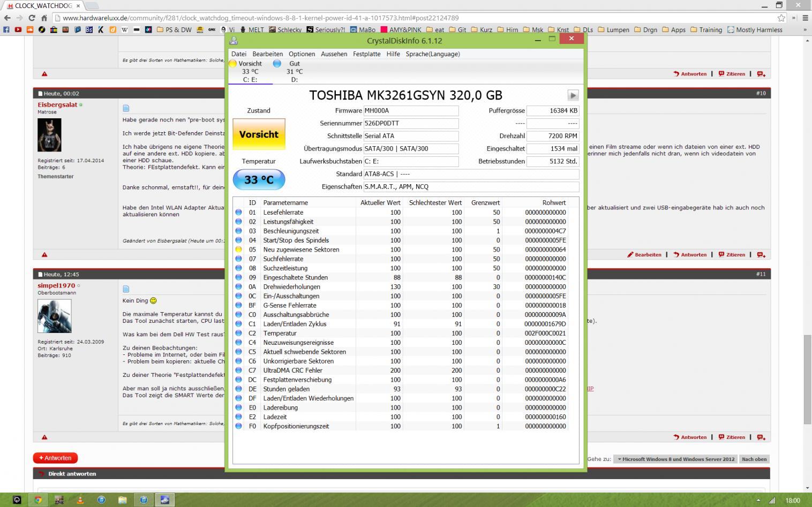Click Zitieren link in post #11 footer
The width and height of the screenshot is (812, 507).
(732, 437)
